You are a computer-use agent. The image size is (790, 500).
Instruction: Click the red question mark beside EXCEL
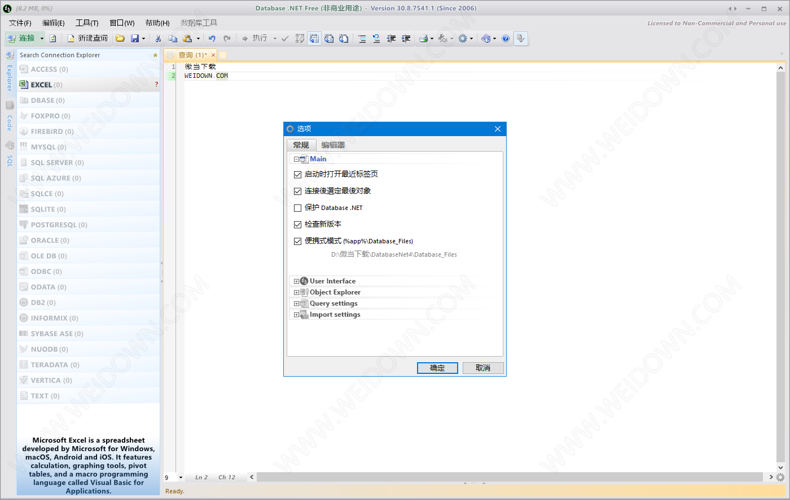[156, 85]
